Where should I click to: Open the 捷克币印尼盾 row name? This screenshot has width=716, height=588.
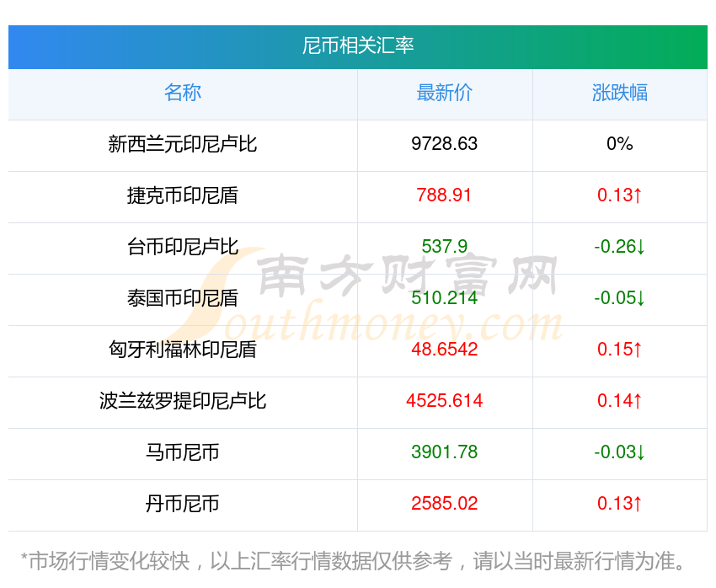click(x=183, y=195)
